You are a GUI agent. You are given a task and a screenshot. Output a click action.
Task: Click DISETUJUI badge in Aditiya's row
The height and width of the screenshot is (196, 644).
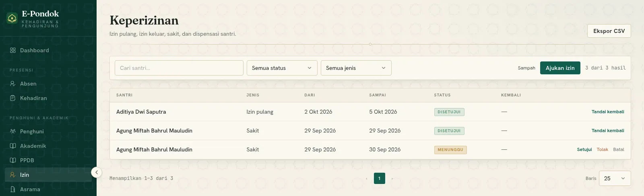pyautogui.click(x=449, y=112)
